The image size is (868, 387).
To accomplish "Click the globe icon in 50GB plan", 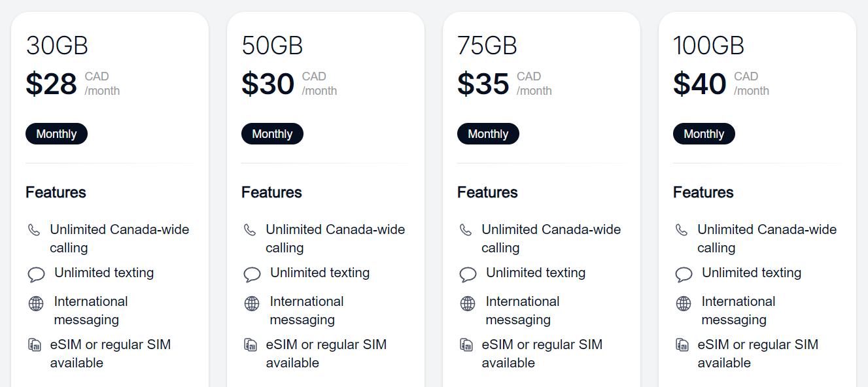I will pos(252,303).
